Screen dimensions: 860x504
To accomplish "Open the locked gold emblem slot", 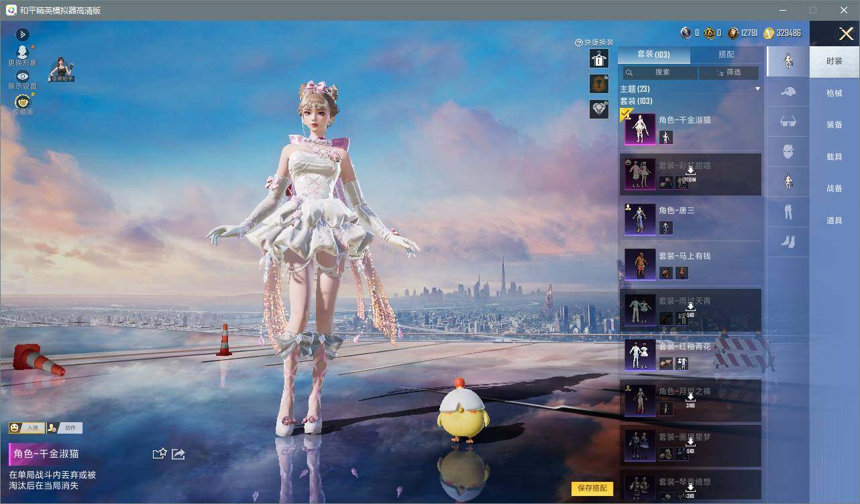I will [599, 83].
